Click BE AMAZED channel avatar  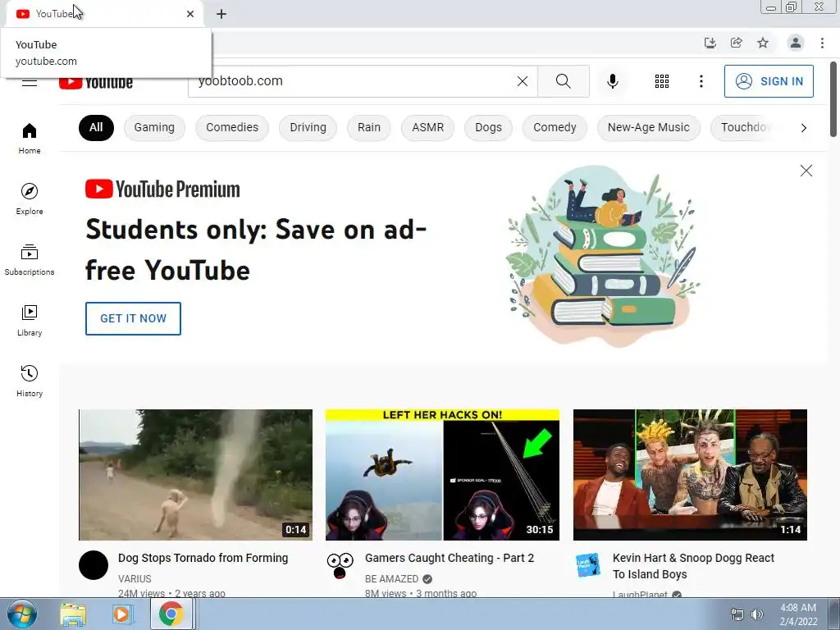point(340,565)
